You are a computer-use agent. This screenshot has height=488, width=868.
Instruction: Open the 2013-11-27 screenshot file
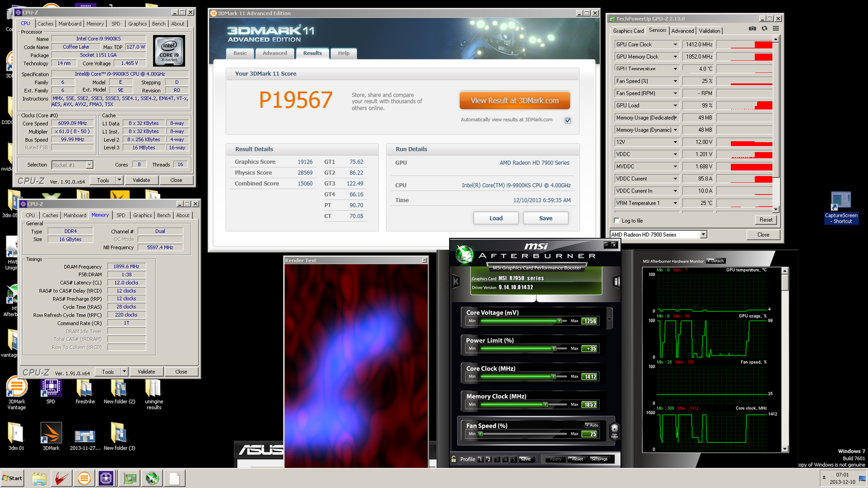click(x=85, y=438)
